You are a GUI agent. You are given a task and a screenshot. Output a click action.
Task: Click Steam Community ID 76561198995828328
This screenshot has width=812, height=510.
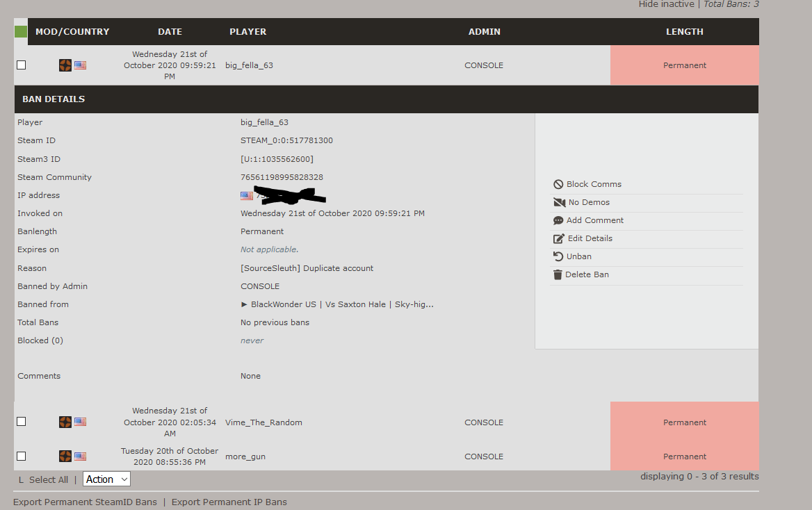tap(282, 177)
